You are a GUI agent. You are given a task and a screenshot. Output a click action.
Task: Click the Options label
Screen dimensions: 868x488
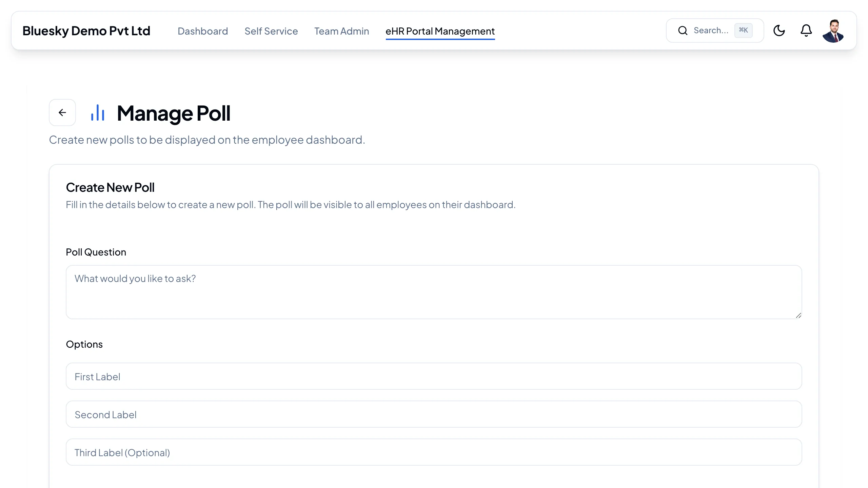point(84,344)
